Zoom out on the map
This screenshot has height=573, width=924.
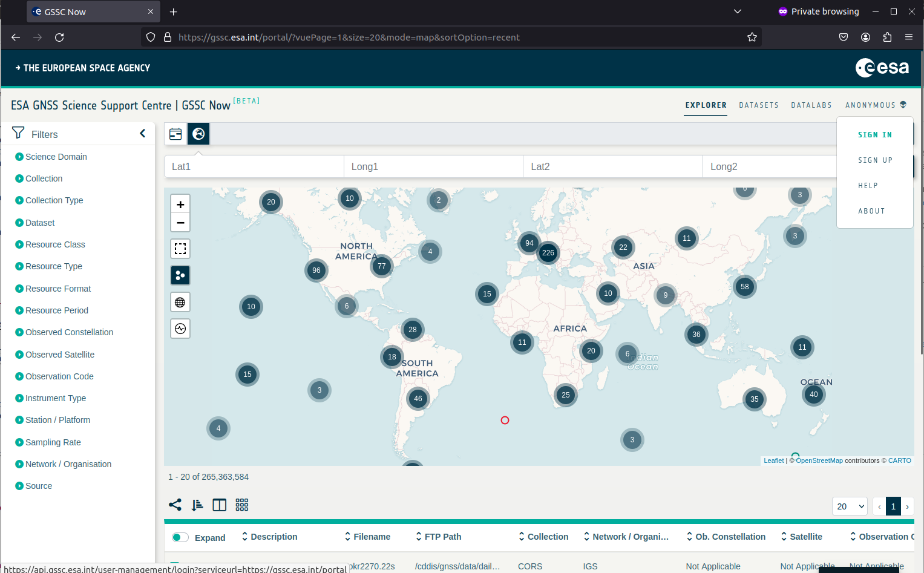180,223
